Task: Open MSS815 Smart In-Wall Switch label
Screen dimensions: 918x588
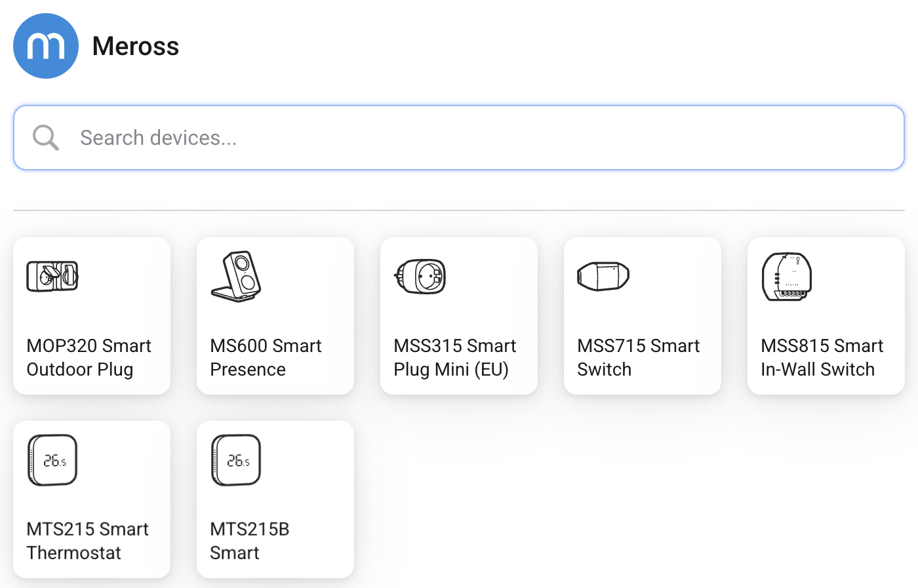Action: coord(822,357)
